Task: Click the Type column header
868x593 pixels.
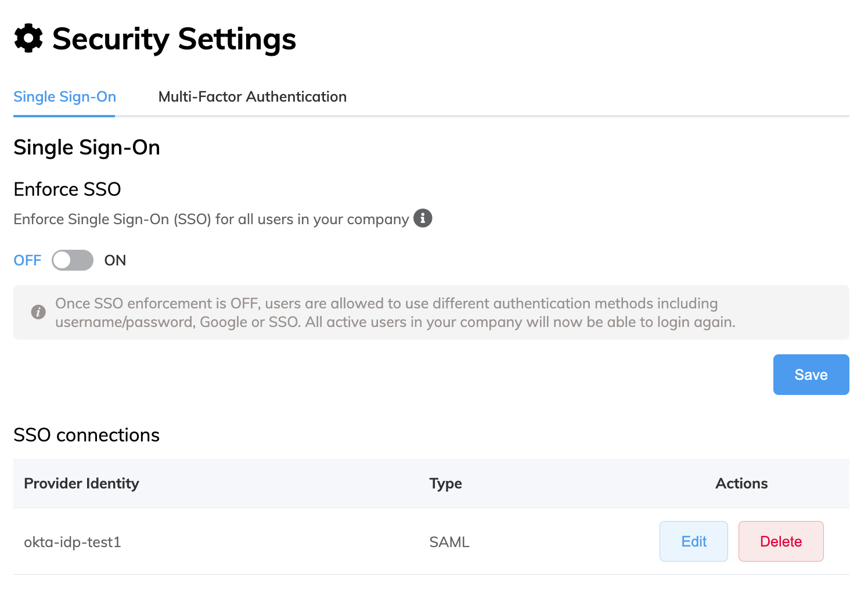Action: pyautogui.click(x=445, y=483)
